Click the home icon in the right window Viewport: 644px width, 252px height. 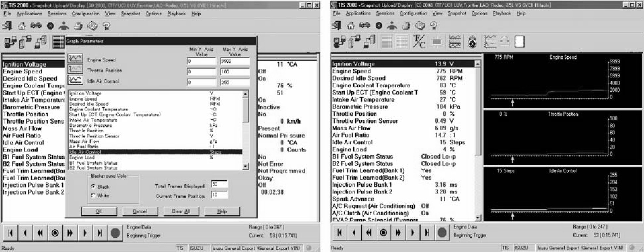(351, 26)
